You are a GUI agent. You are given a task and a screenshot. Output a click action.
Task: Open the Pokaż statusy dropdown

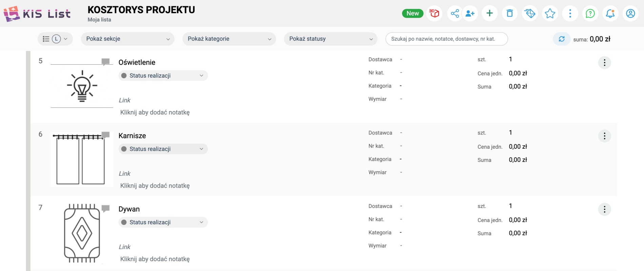tap(330, 39)
